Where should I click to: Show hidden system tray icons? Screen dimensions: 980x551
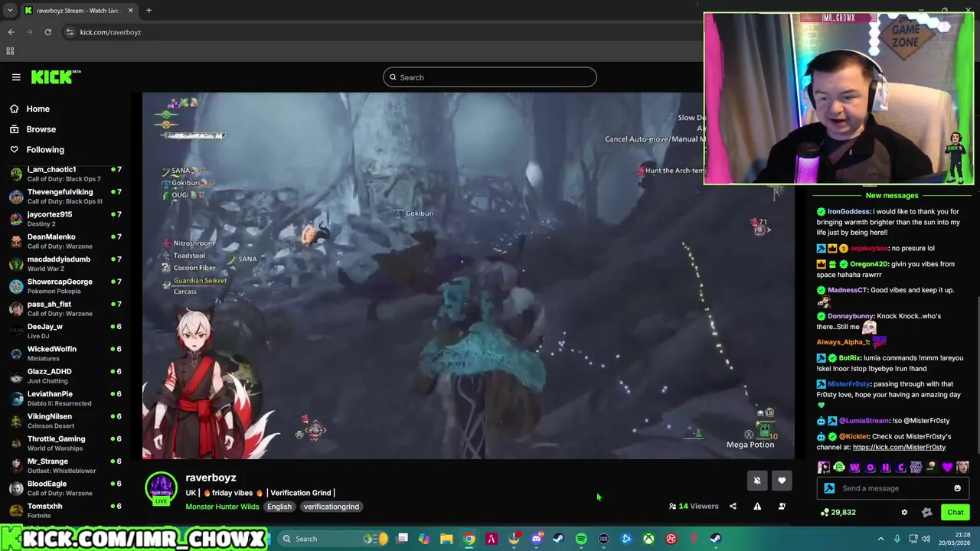click(x=880, y=539)
